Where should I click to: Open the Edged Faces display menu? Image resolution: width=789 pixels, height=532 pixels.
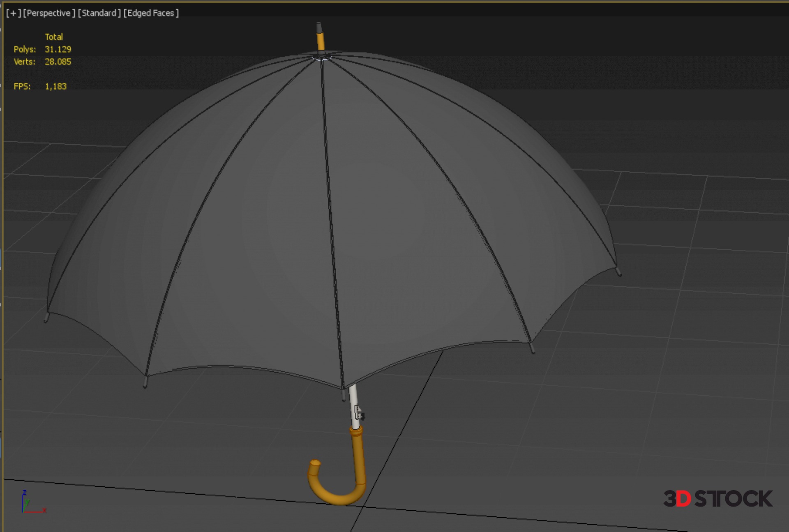[x=151, y=13]
